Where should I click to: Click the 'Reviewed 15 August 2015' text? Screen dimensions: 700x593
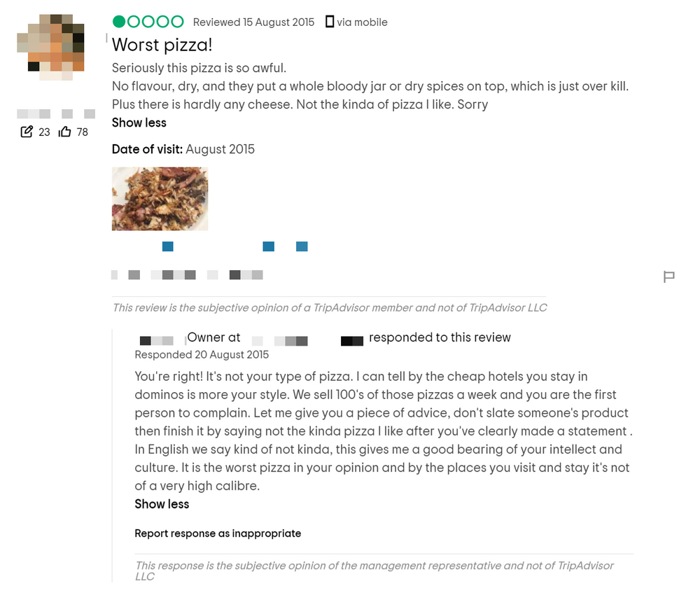(253, 22)
